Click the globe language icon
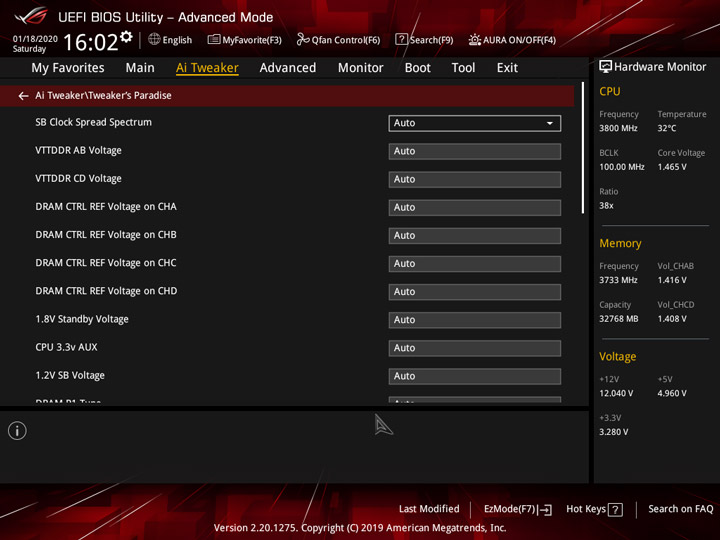 tap(154, 39)
